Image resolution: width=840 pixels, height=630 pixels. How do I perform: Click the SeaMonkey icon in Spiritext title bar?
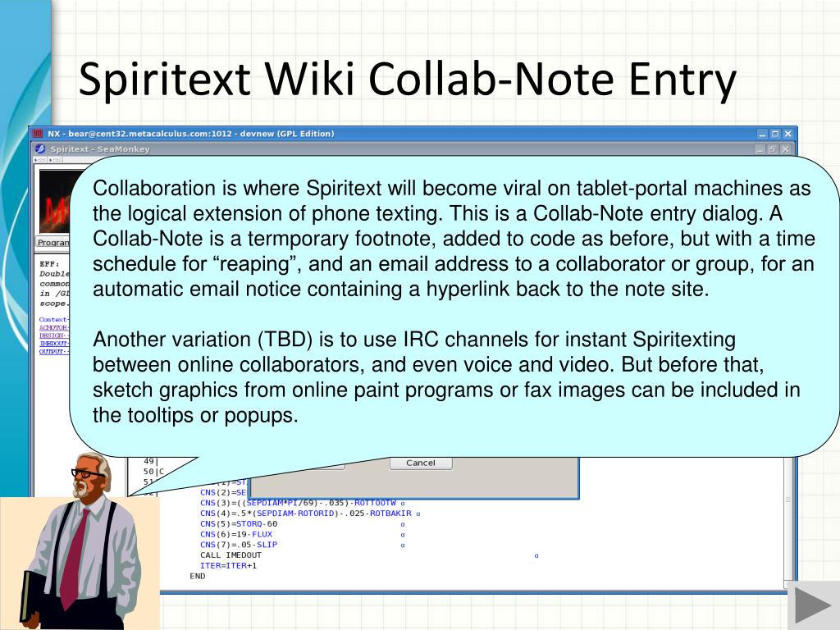click(40, 149)
